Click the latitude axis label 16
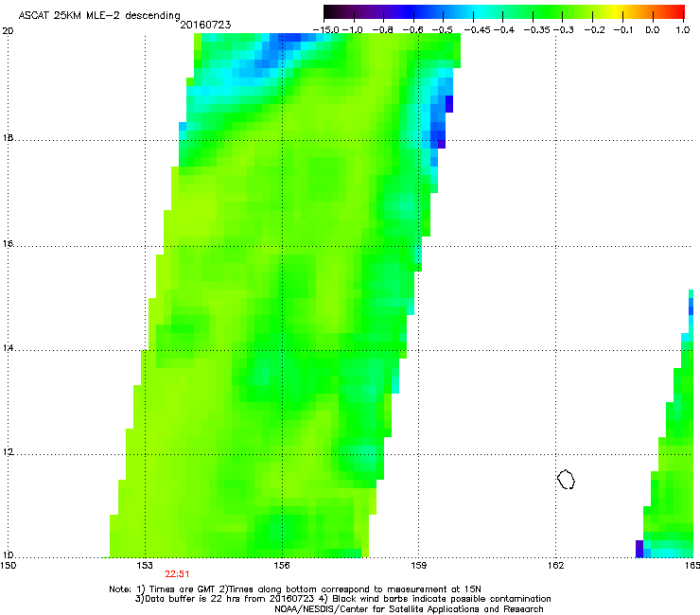The width and height of the screenshot is (700, 615). (x=8, y=244)
